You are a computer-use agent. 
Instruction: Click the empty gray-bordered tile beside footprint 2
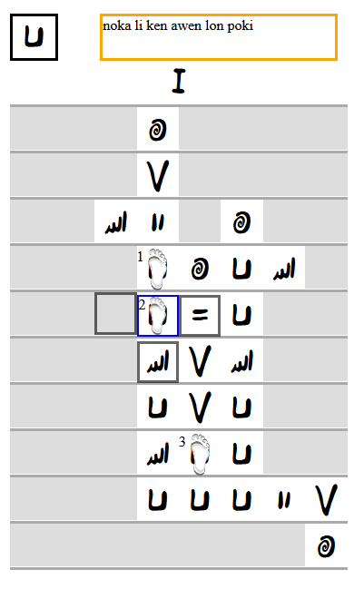tap(115, 313)
